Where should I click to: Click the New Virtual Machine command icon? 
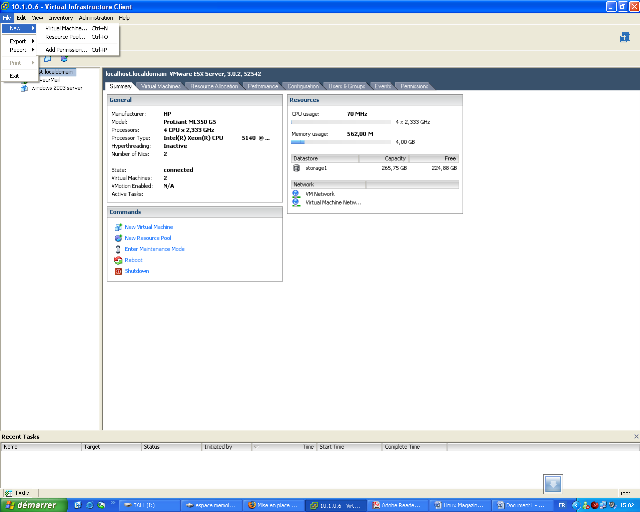pos(118,227)
